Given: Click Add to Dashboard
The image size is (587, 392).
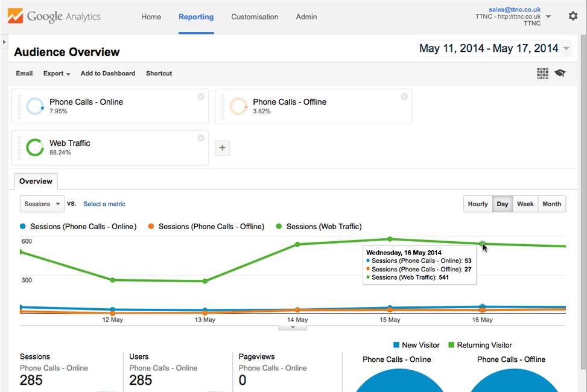Looking at the screenshot, I should pos(108,74).
